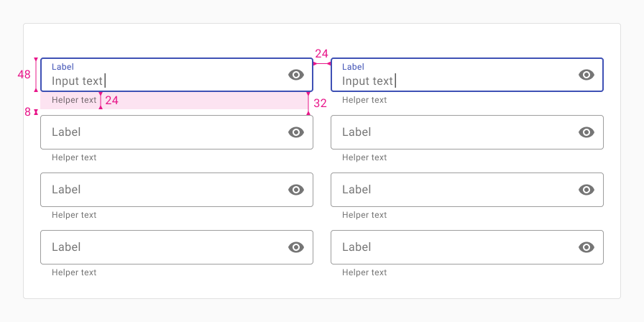
Task: Click eye icon in bottom-right field
Action: click(x=586, y=247)
